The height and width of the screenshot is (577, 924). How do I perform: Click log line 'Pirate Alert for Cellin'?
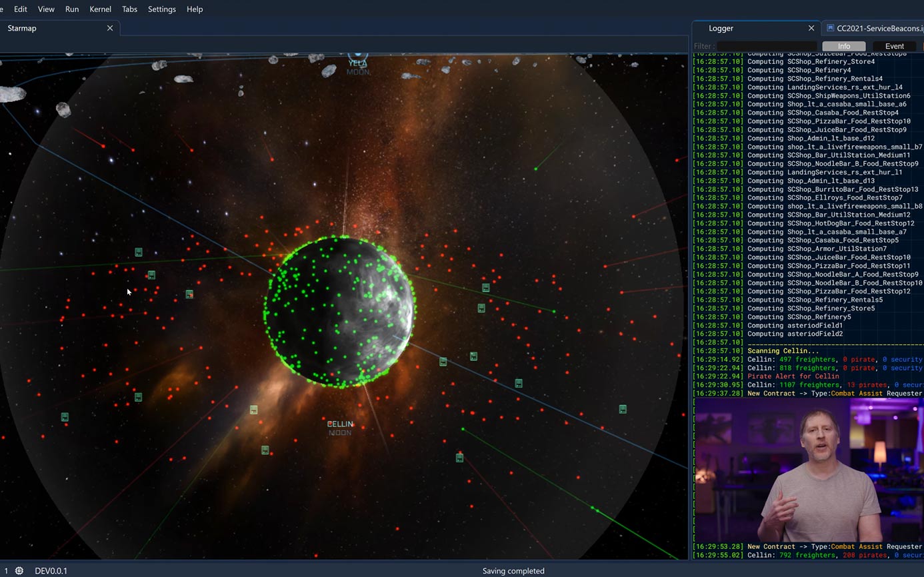(x=793, y=376)
